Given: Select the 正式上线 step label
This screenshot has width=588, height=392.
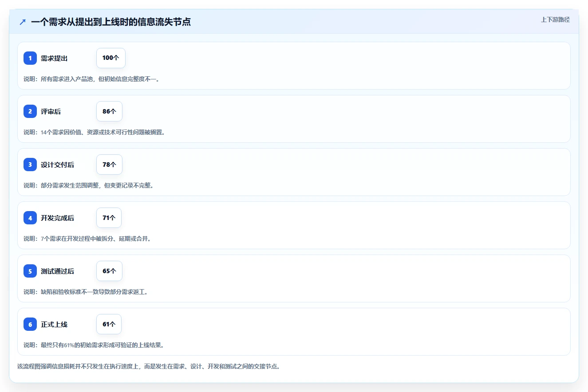Looking at the screenshot, I should 54,324.
